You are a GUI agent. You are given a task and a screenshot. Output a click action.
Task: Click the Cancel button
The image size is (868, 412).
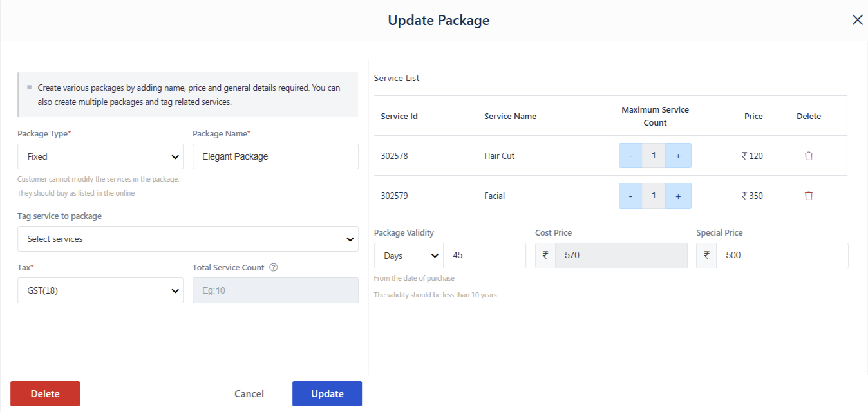click(249, 394)
